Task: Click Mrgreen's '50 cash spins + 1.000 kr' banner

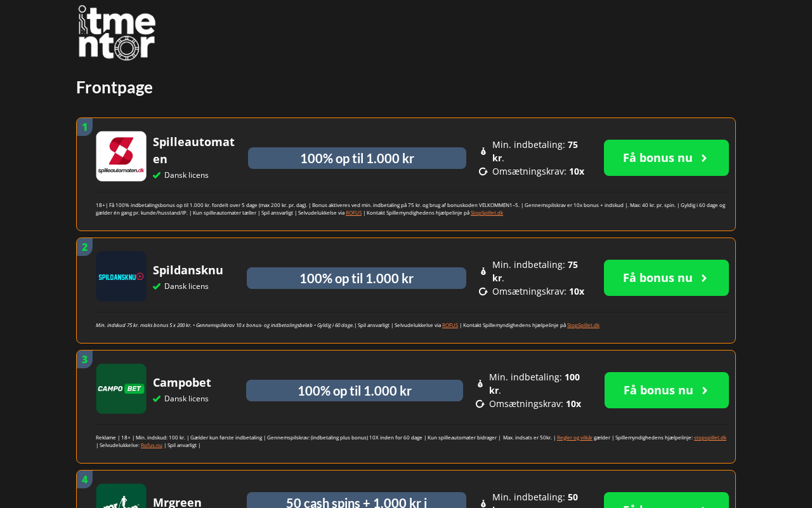Action: coord(357,500)
